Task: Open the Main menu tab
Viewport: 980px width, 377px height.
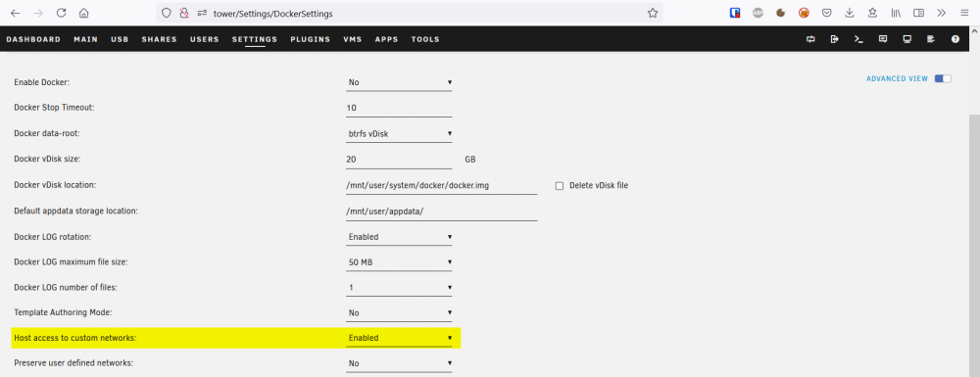Action: [x=85, y=39]
